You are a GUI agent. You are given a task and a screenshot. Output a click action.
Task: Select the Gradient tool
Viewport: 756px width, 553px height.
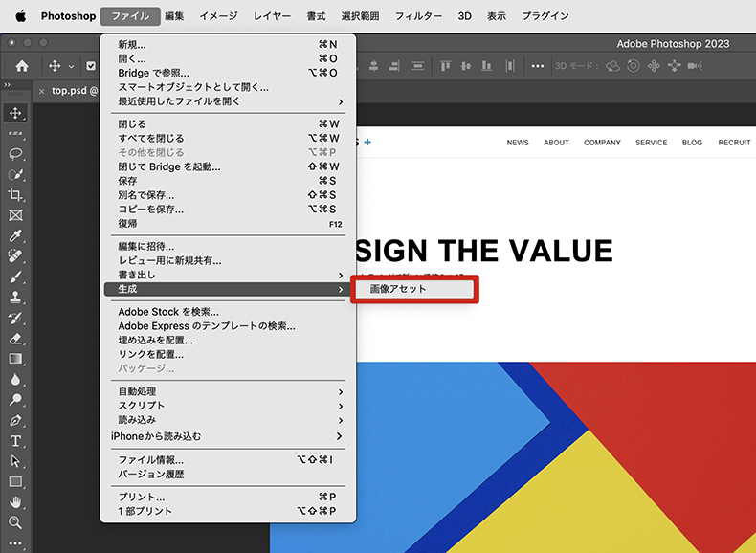coord(15,359)
